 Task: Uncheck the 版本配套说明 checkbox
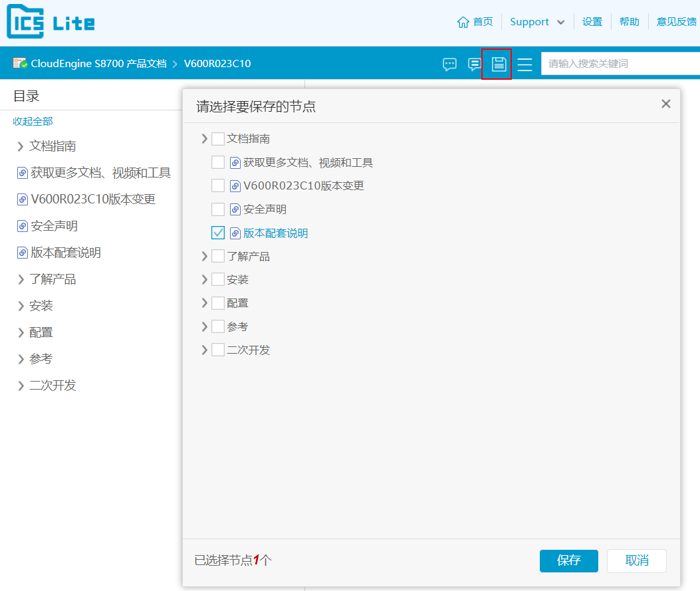click(218, 233)
